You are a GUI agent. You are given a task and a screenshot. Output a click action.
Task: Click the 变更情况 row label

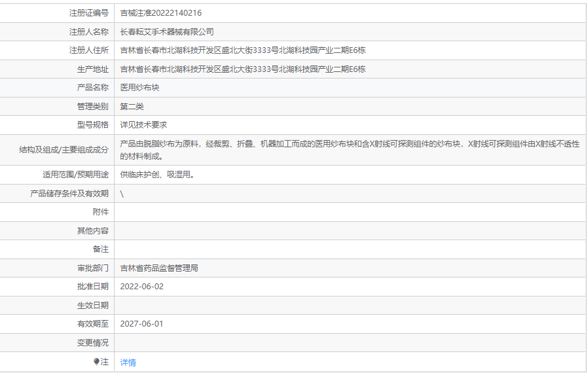click(x=92, y=342)
